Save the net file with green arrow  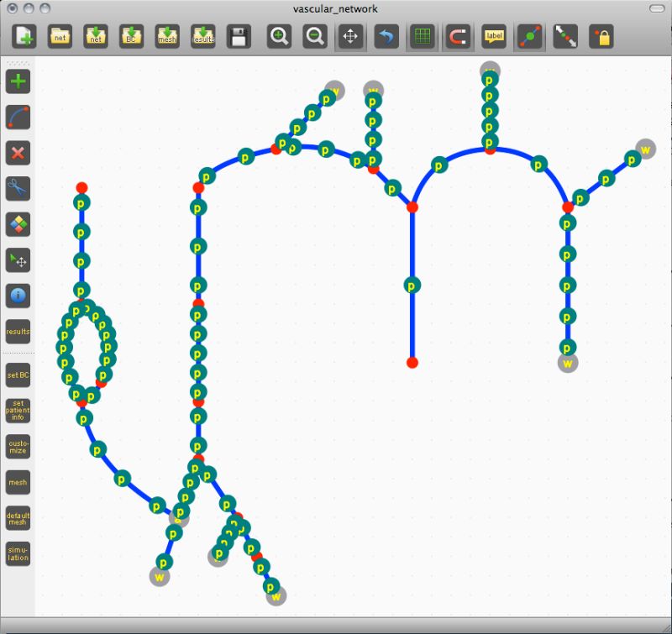pyautogui.click(x=96, y=36)
